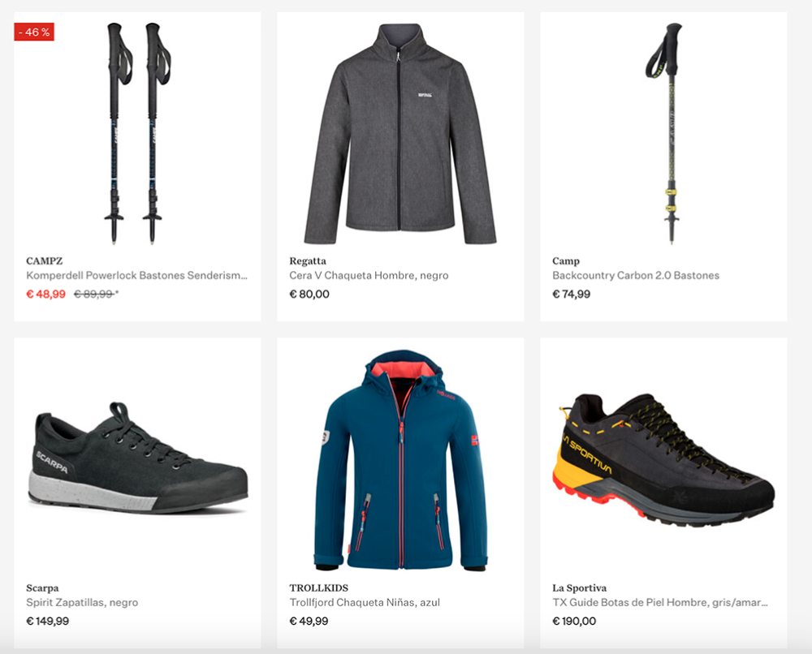Click the -46 % discount badge
812x654 pixels.
34,32
